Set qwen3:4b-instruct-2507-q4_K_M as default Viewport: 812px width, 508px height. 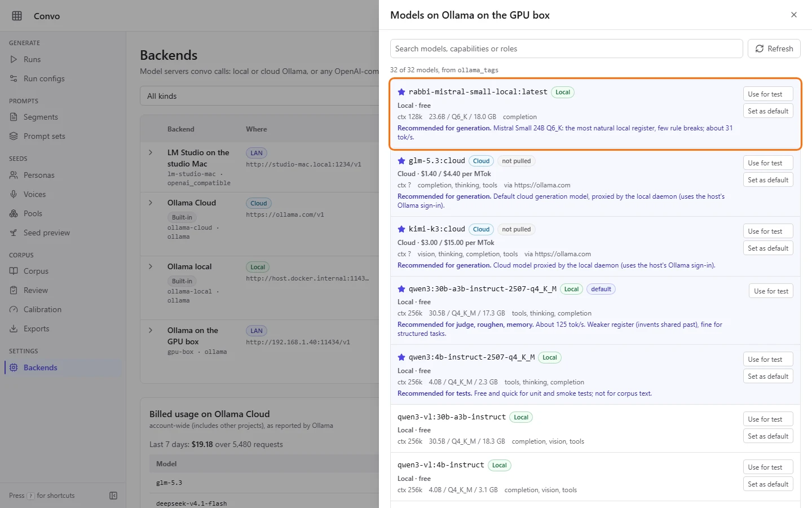(x=768, y=376)
